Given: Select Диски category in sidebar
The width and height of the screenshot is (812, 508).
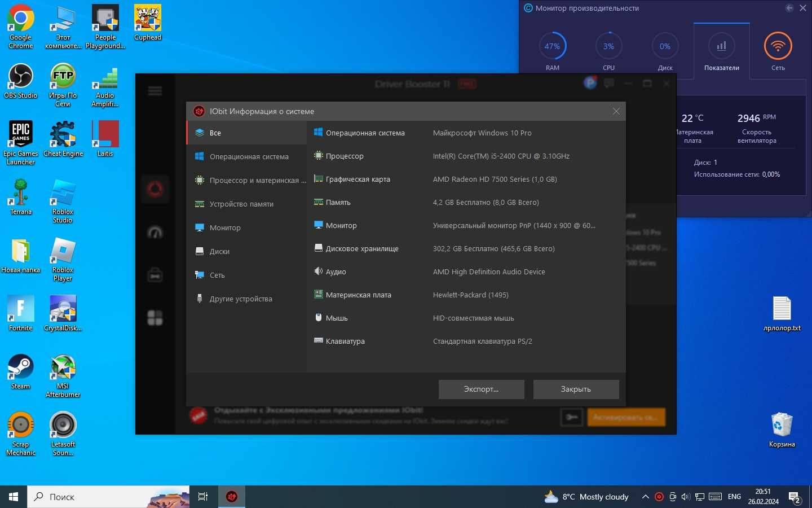Looking at the screenshot, I should point(247,251).
